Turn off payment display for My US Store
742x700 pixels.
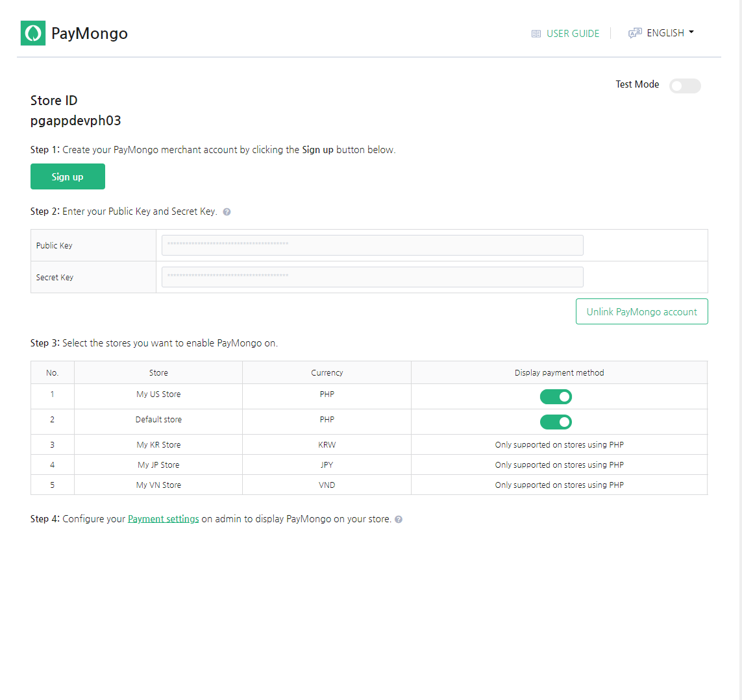pos(556,396)
